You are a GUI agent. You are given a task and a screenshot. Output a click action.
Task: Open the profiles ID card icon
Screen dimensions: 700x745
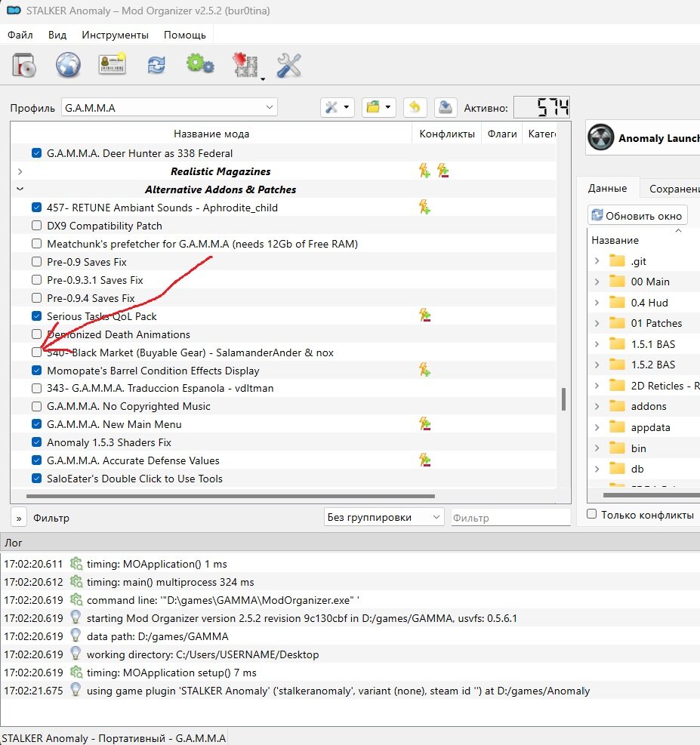[112, 66]
